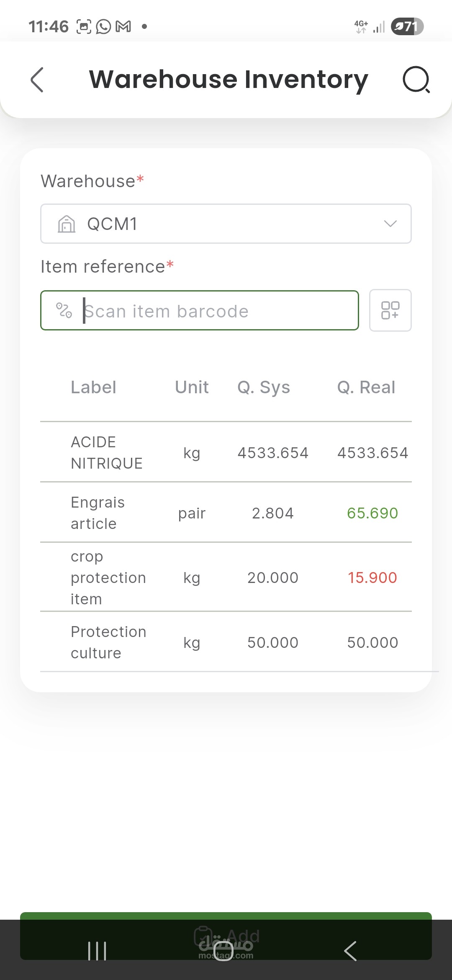Tap the Q. Sys column header

click(264, 387)
